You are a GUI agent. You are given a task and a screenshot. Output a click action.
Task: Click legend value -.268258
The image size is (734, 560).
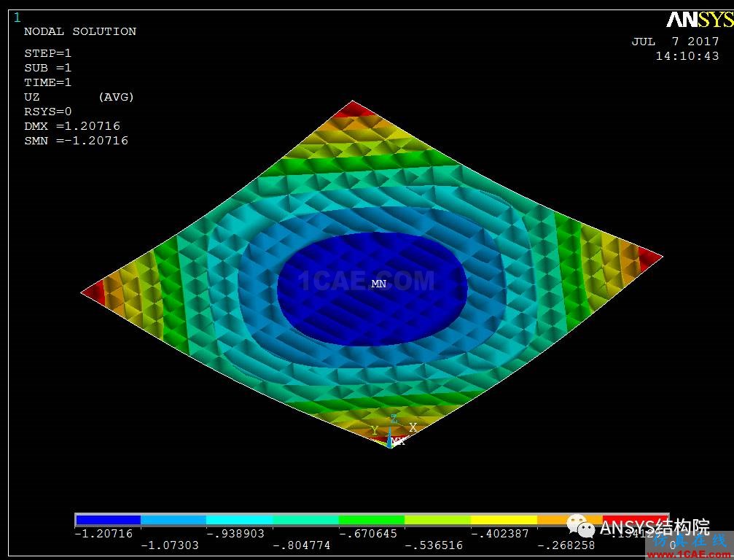click(566, 545)
